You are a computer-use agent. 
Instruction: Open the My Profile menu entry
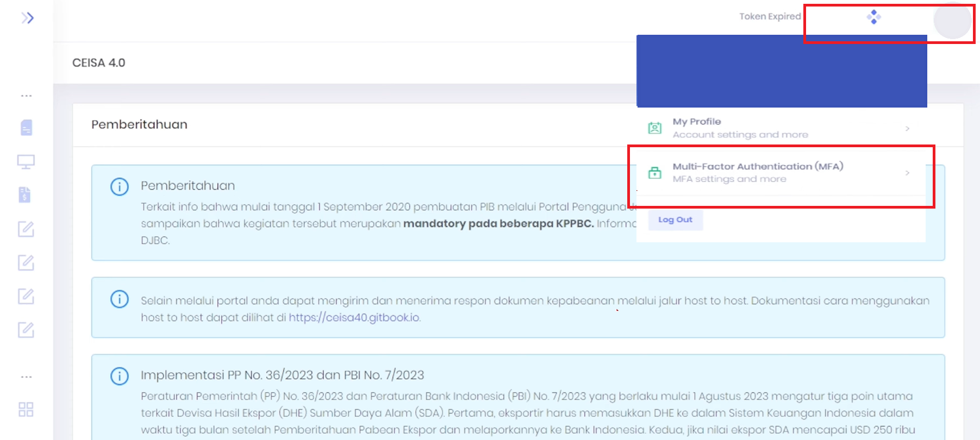point(740,128)
